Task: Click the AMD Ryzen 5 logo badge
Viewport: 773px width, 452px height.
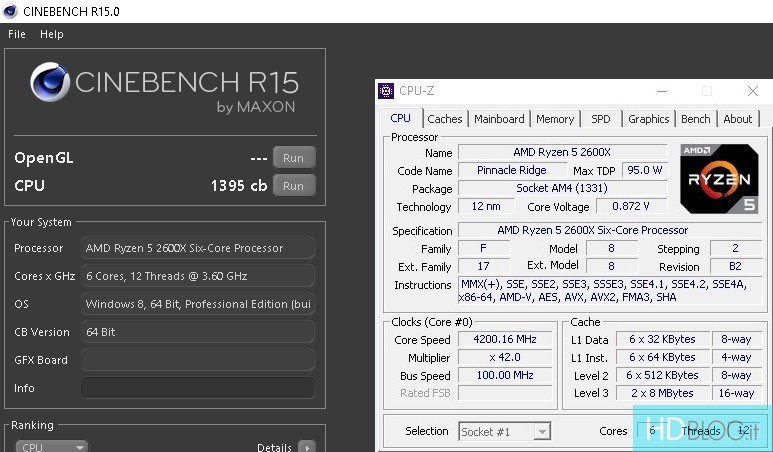Action: (719, 178)
